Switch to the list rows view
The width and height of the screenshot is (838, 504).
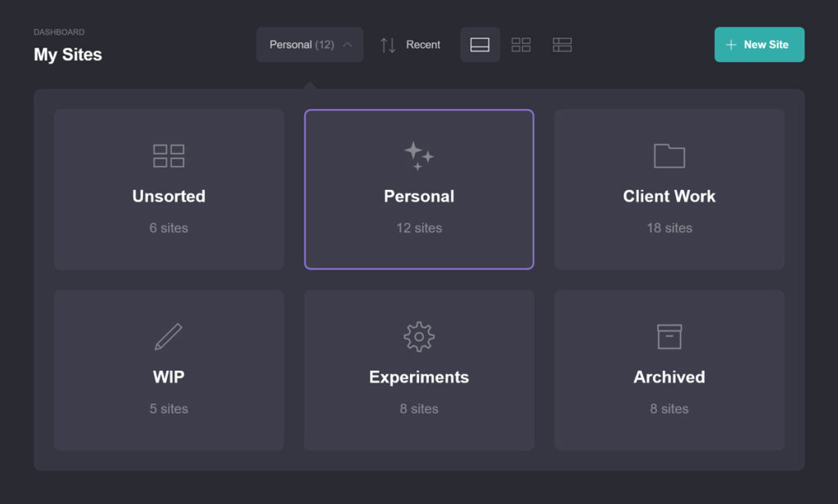coord(561,45)
